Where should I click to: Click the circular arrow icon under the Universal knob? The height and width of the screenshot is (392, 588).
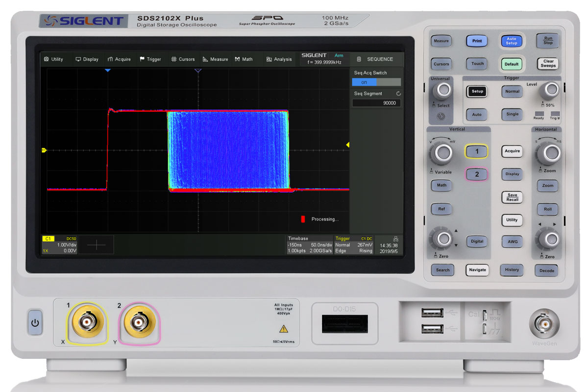coord(442,117)
